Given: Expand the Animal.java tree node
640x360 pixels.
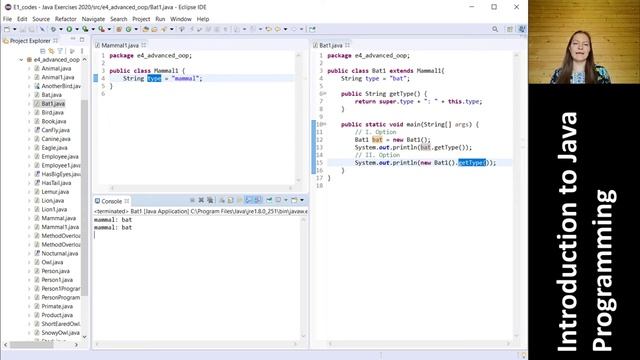Looking at the screenshot, I should [x=29, y=69].
